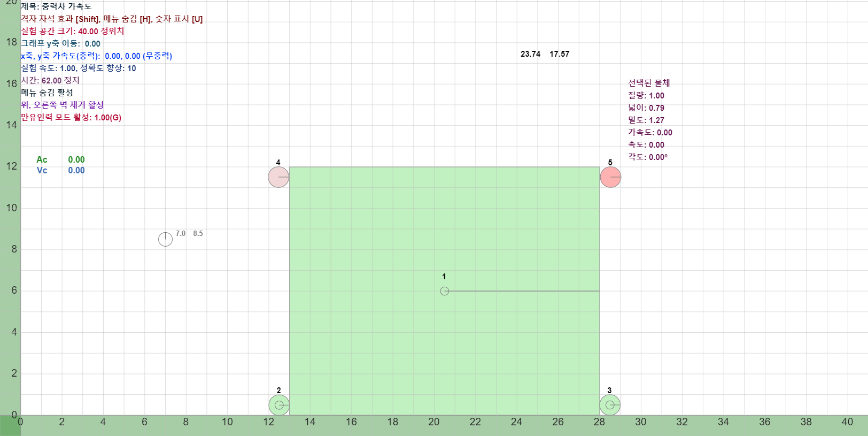Click the '선택된 물체' heading

click(x=649, y=83)
